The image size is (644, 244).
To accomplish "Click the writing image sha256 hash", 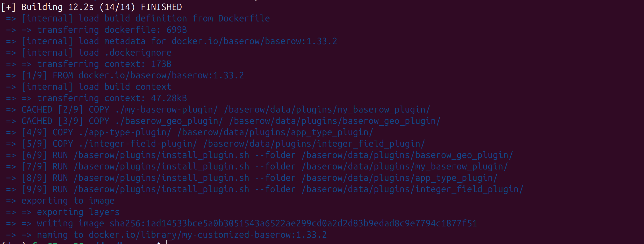I will pyautogui.click(x=293, y=223).
